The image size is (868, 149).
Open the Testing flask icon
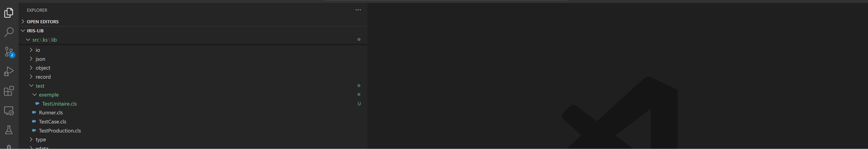[9, 130]
